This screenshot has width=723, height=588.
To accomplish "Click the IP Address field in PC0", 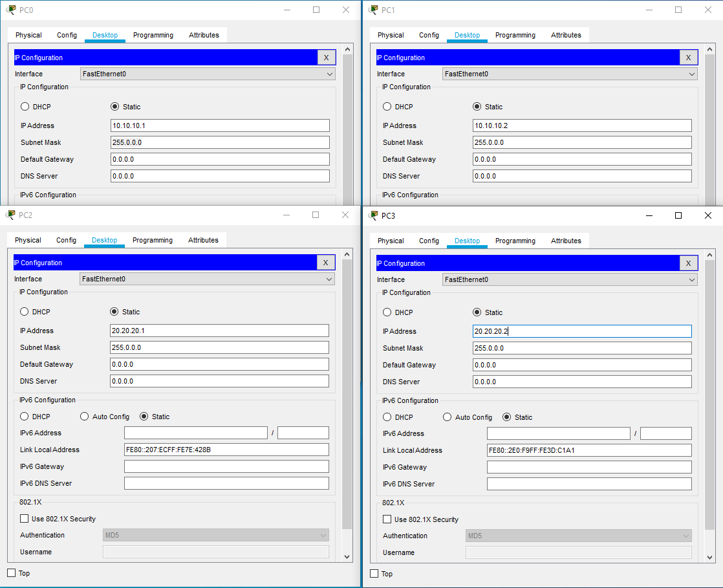I will pyautogui.click(x=220, y=125).
